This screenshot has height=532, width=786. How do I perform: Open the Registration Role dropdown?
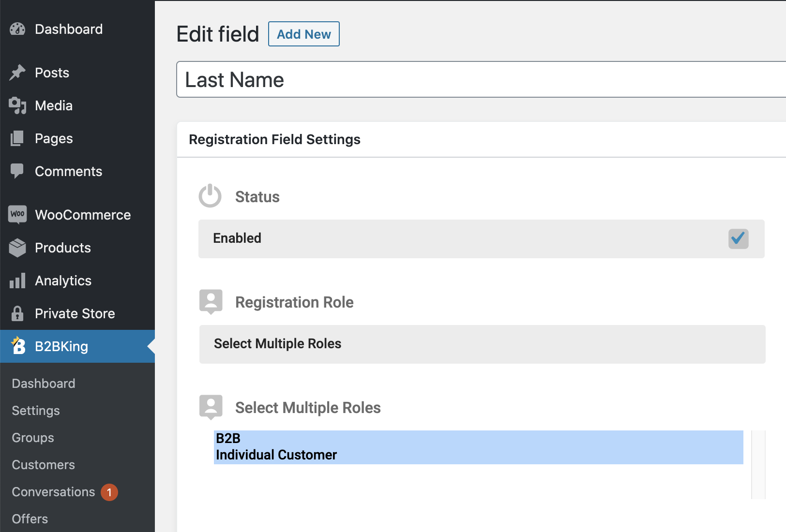483,344
